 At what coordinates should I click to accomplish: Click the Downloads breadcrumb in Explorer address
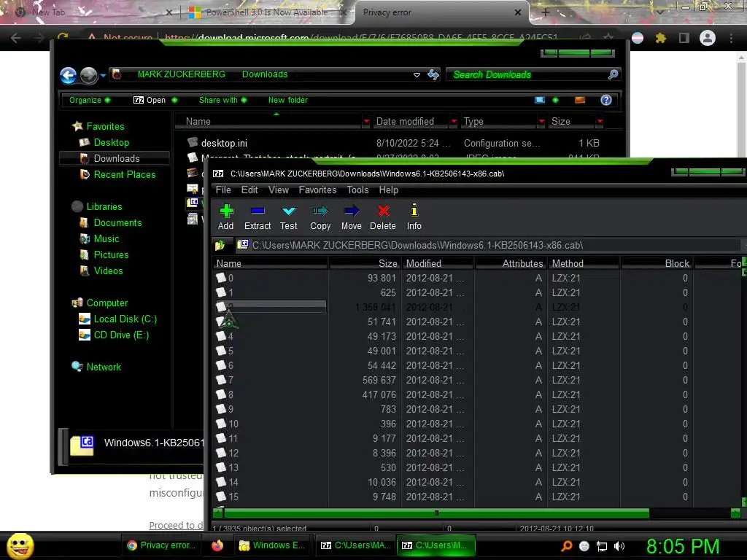click(265, 74)
